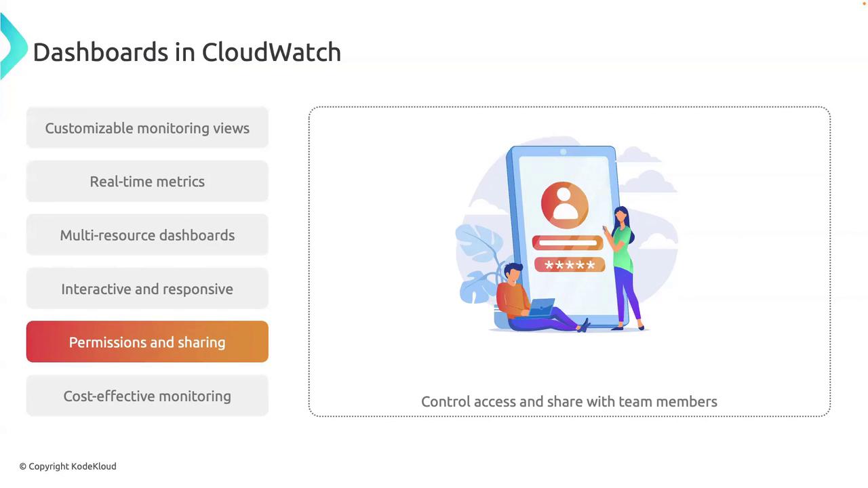Click the username field on phone illustration
This screenshot has height=488, width=868.
pyautogui.click(x=568, y=243)
